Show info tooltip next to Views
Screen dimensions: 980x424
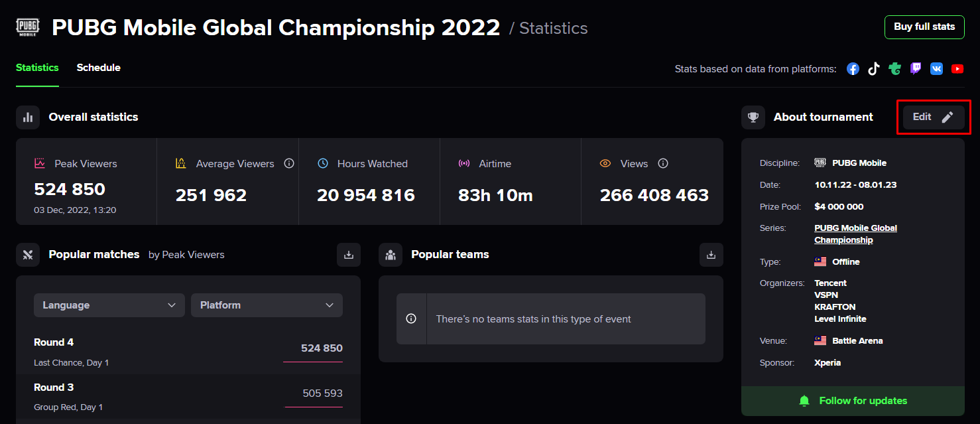tap(663, 163)
